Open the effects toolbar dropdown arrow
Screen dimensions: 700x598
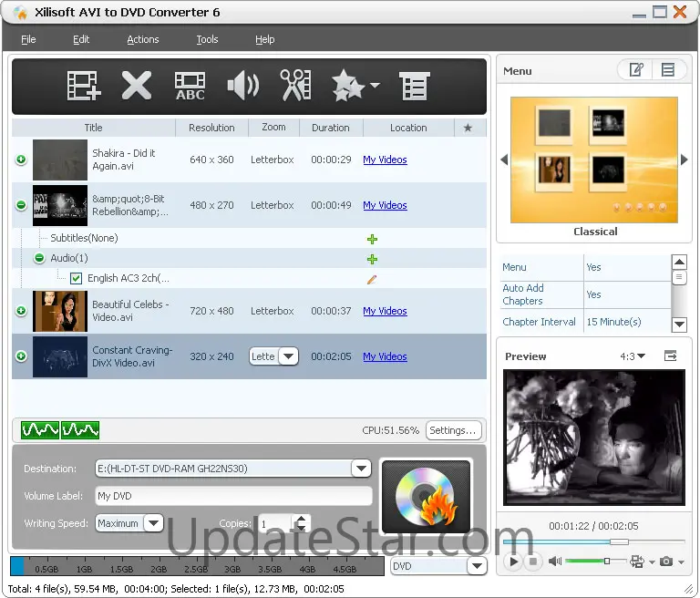(x=375, y=85)
